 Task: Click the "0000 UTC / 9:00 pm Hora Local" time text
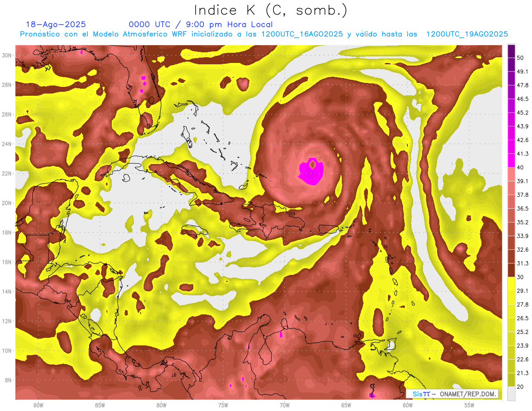click(201, 24)
